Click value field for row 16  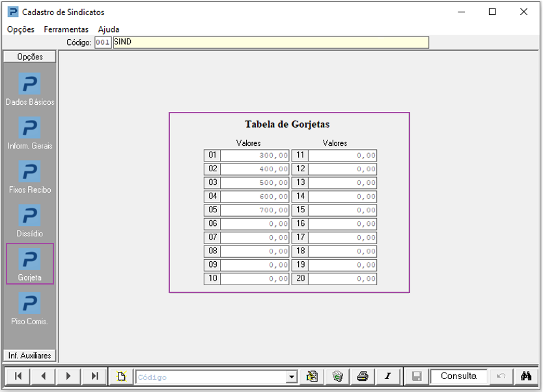coord(342,224)
